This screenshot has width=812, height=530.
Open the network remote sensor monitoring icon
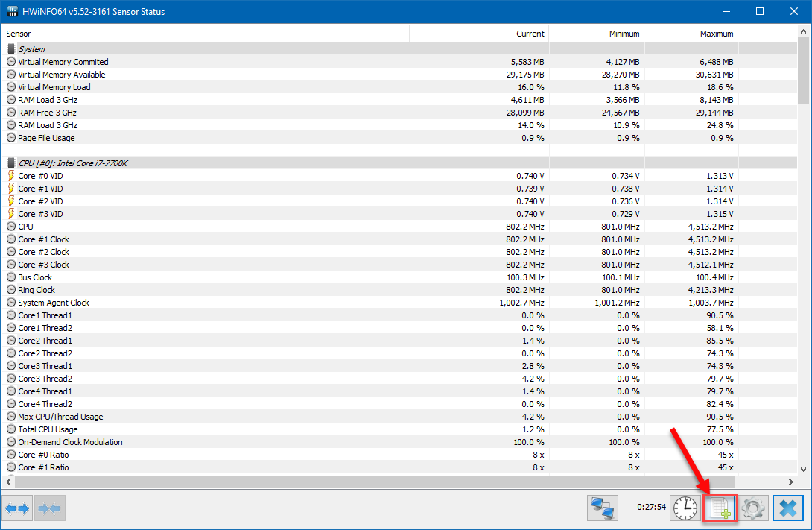603,508
